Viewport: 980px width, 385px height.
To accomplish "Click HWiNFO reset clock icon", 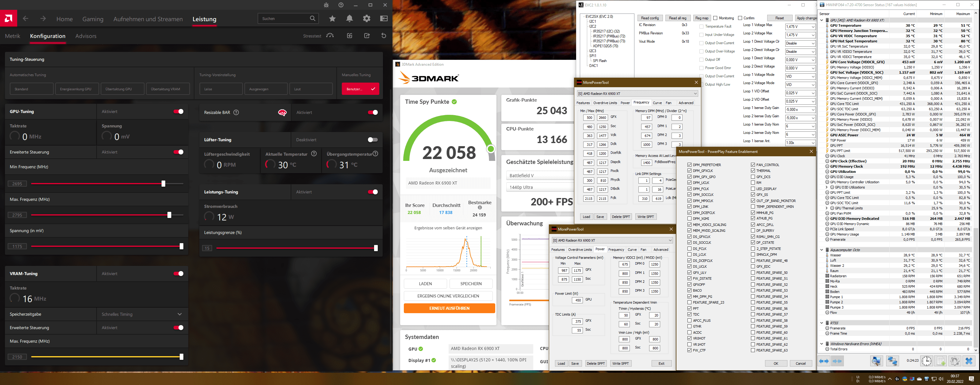I will (x=926, y=361).
